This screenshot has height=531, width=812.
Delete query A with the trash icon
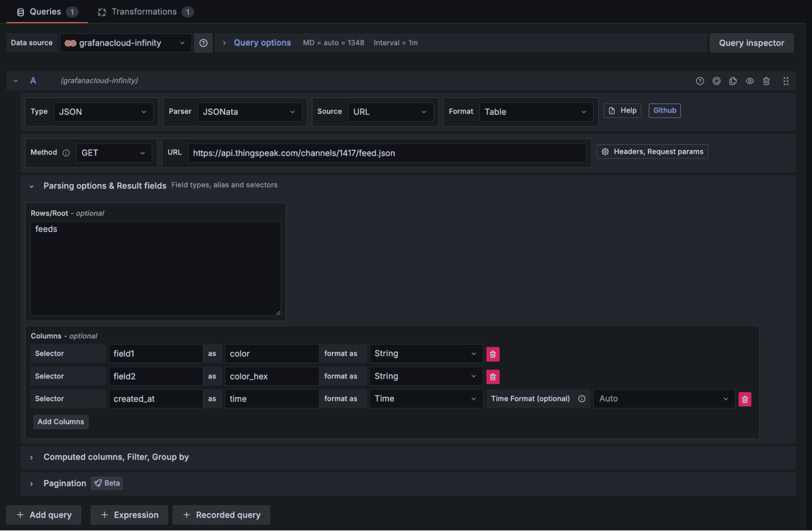766,81
